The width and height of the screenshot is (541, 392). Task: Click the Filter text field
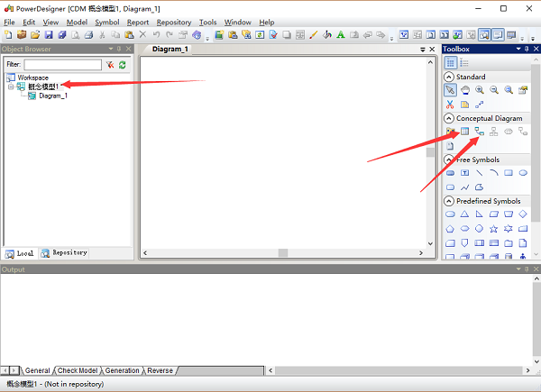click(x=62, y=65)
